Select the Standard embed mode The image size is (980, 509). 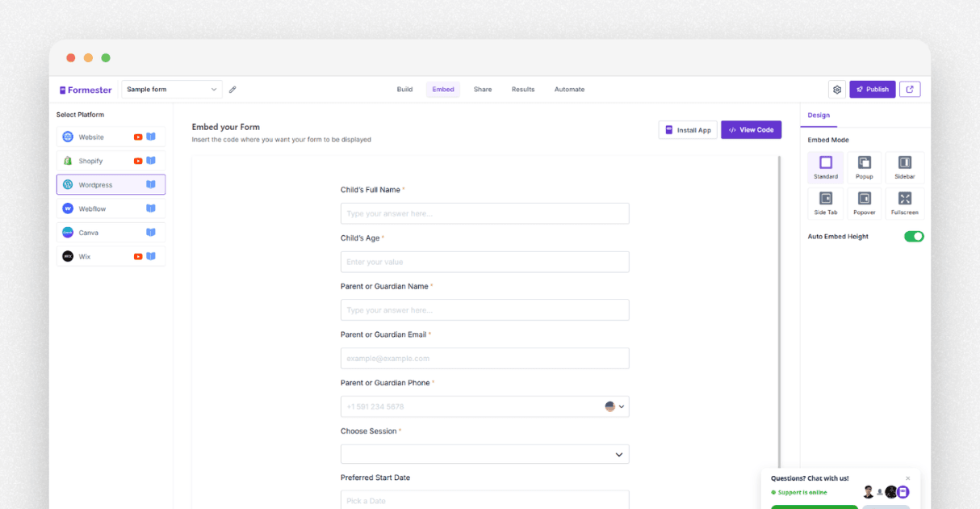[826, 166]
